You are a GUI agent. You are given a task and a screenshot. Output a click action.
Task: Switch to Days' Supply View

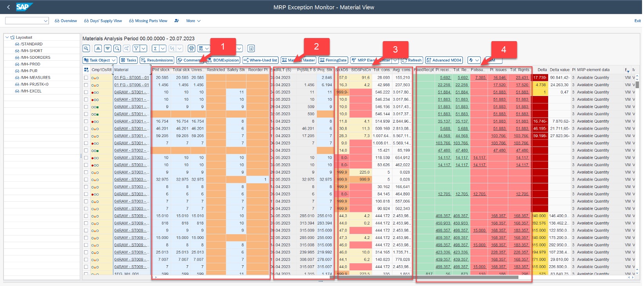tap(103, 21)
